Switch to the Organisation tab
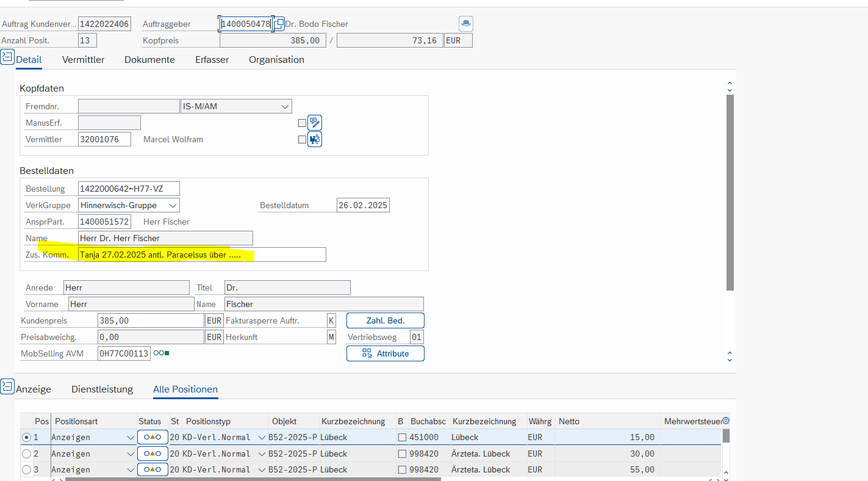 (276, 59)
